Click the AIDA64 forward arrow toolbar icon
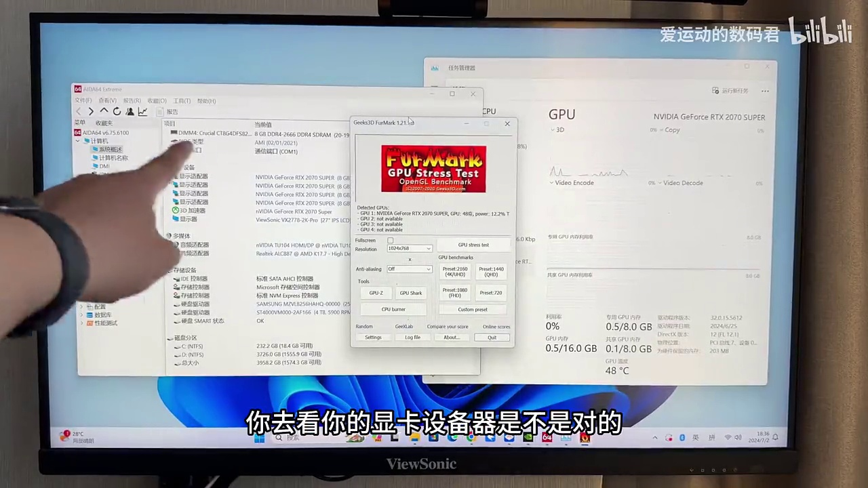 (x=91, y=112)
